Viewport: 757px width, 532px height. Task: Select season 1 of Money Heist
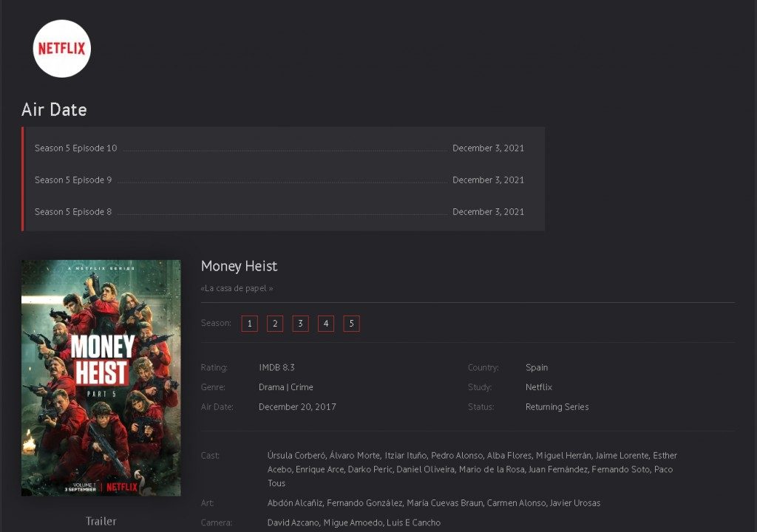point(249,323)
